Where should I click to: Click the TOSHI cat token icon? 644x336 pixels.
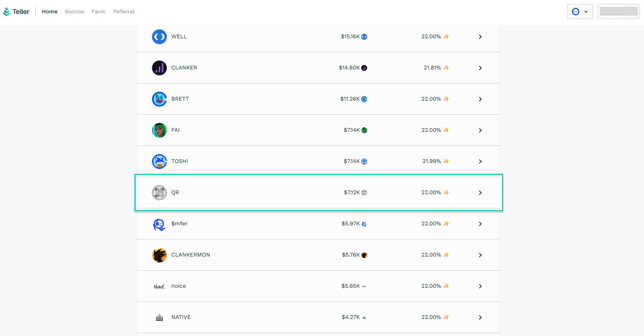(159, 162)
